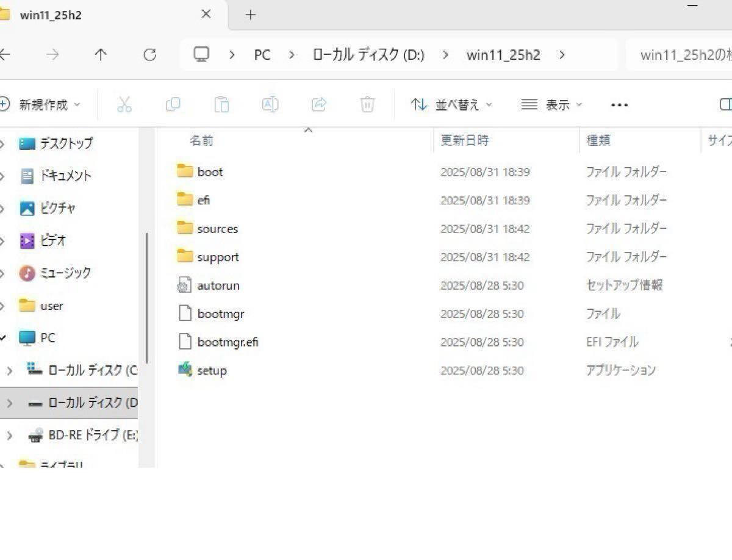The image size is (732, 560).
Task: Click セットアップ情報 type text
Action: pyautogui.click(x=624, y=285)
